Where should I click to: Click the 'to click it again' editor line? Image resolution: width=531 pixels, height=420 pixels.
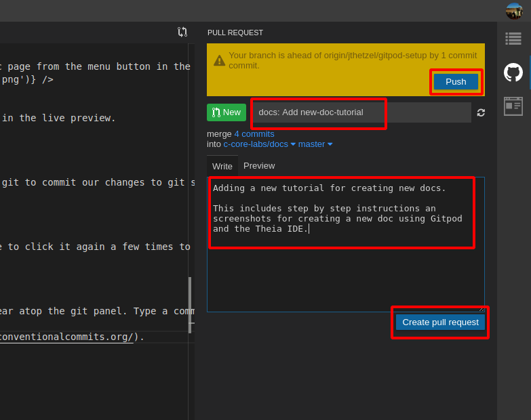click(96, 247)
